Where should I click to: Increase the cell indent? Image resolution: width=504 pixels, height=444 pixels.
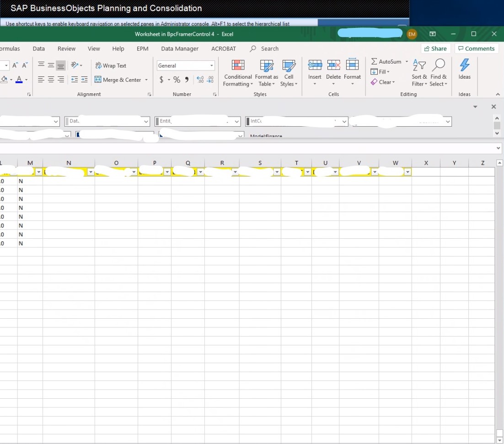pyautogui.click(x=84, y=80)
